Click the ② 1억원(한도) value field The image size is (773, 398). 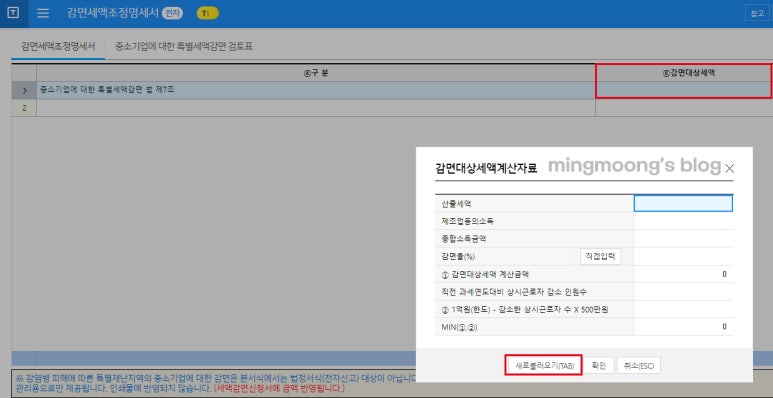pyautogui.click(x=683, y=309)
